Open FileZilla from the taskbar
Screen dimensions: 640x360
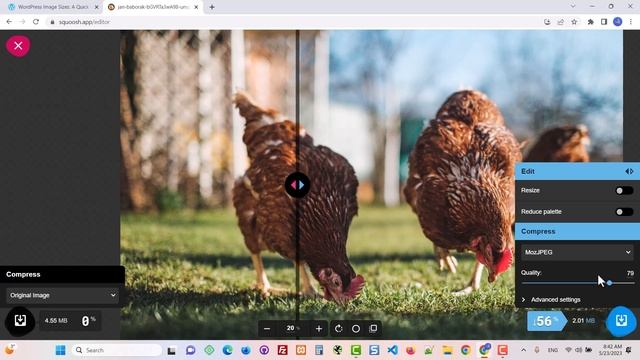tap(282, 350)
